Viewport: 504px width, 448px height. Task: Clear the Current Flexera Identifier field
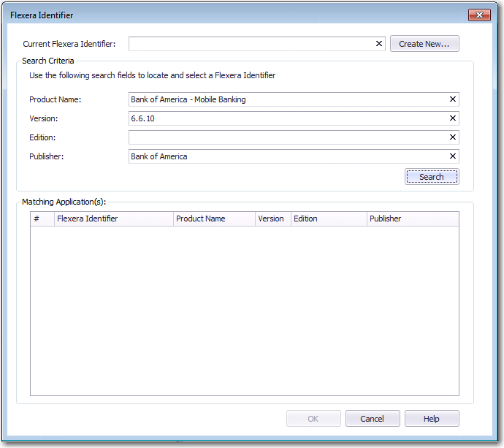pyautogui.click(x=379, y=44)
